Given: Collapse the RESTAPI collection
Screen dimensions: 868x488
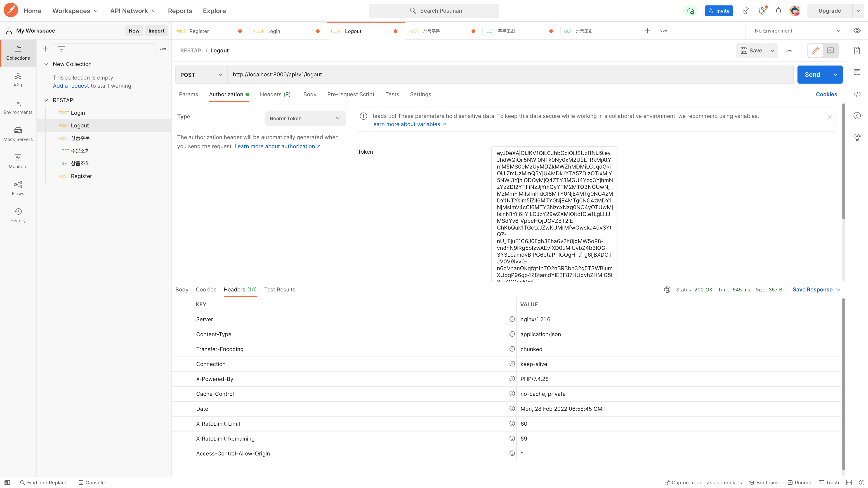Looking at the screenshot, I should pyautogui.click(x=46, y=100).
